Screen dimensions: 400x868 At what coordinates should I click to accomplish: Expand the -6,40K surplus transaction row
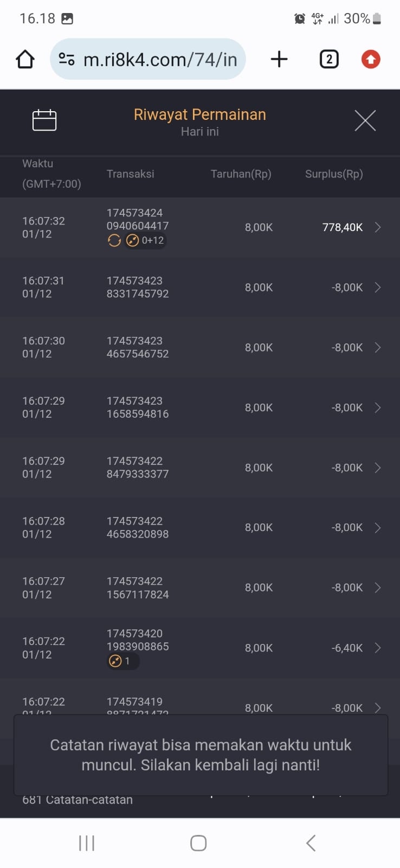pyautogui.click(x=378, y=648)
